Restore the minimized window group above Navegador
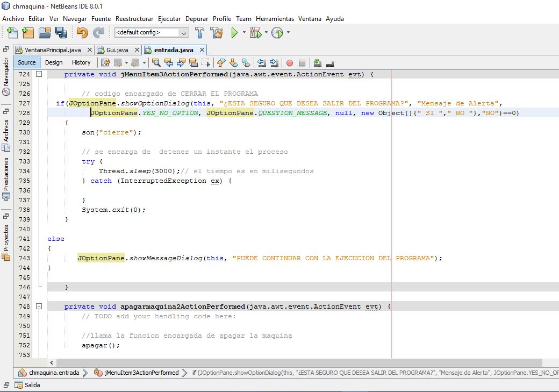 pos(6,49)
